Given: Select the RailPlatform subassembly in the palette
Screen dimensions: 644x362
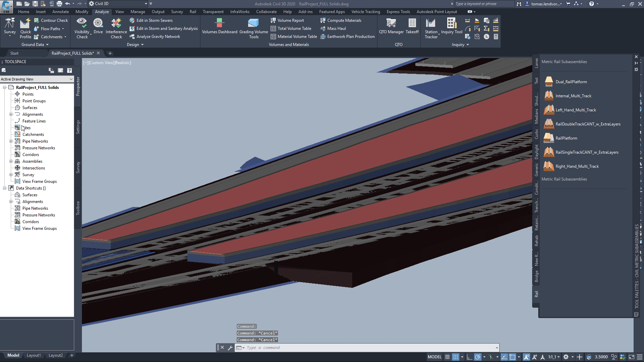Looking at the screenshot, I should click(566, 138).
